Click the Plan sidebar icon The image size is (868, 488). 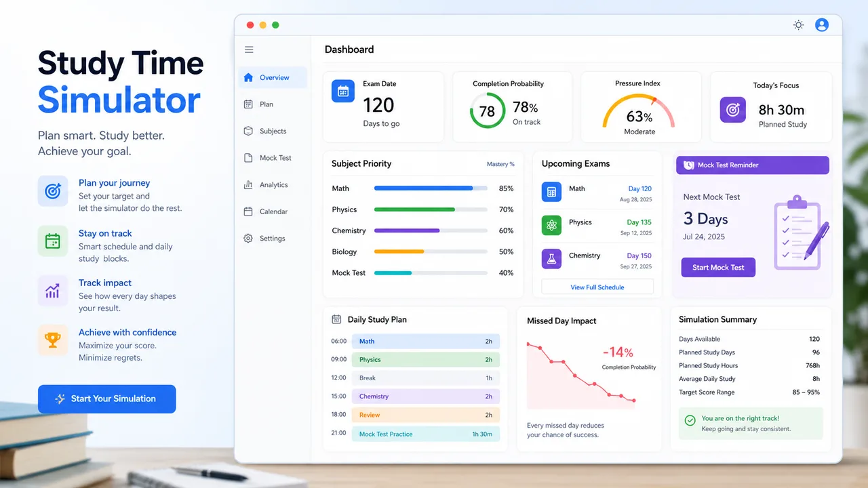pos(248,104)
